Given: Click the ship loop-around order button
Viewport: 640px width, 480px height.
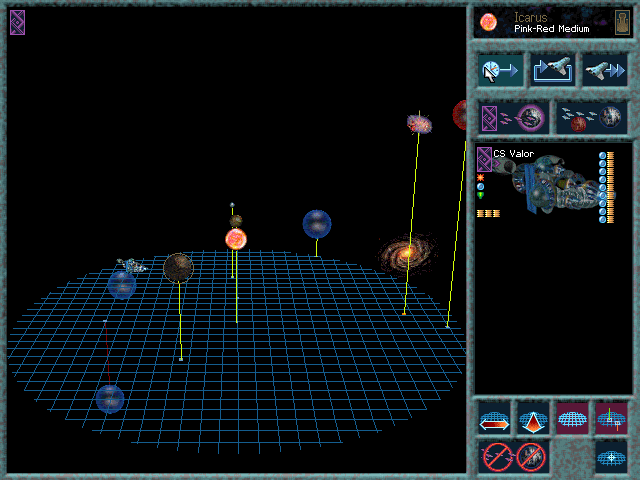Looking at the screenshot, I should pos(552,70).
